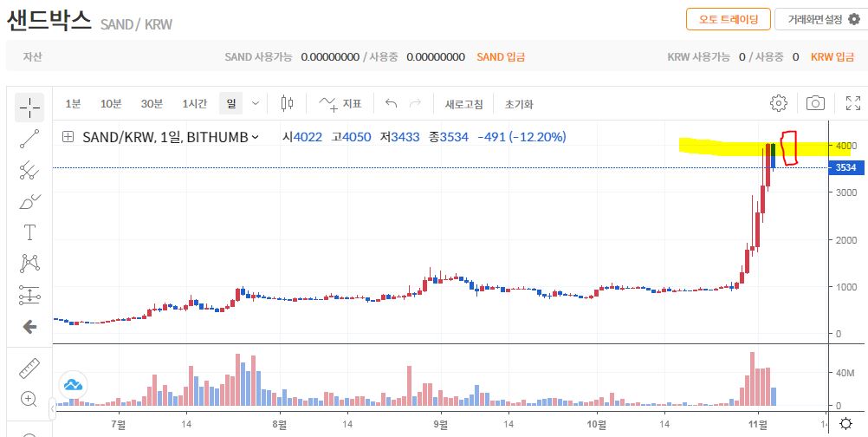Viewport: 868px width, 437px height.
Task: Redo the last chart action
Action: (x=415, y=103)
